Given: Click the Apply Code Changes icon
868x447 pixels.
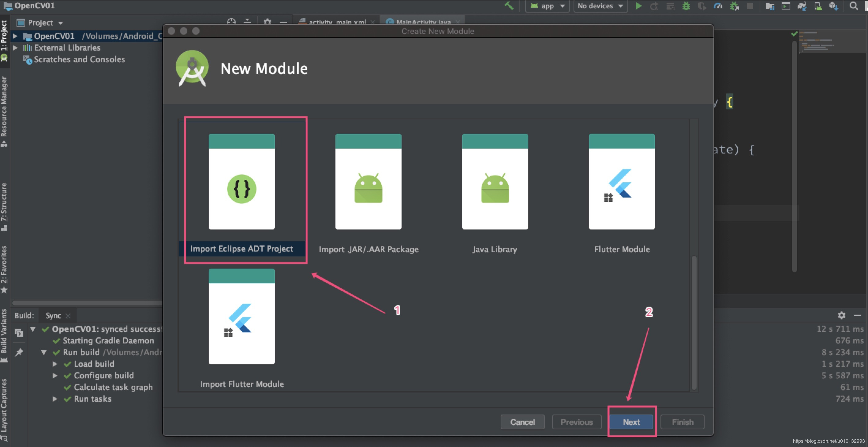Looking at the screenshot, I should point(670,6).
